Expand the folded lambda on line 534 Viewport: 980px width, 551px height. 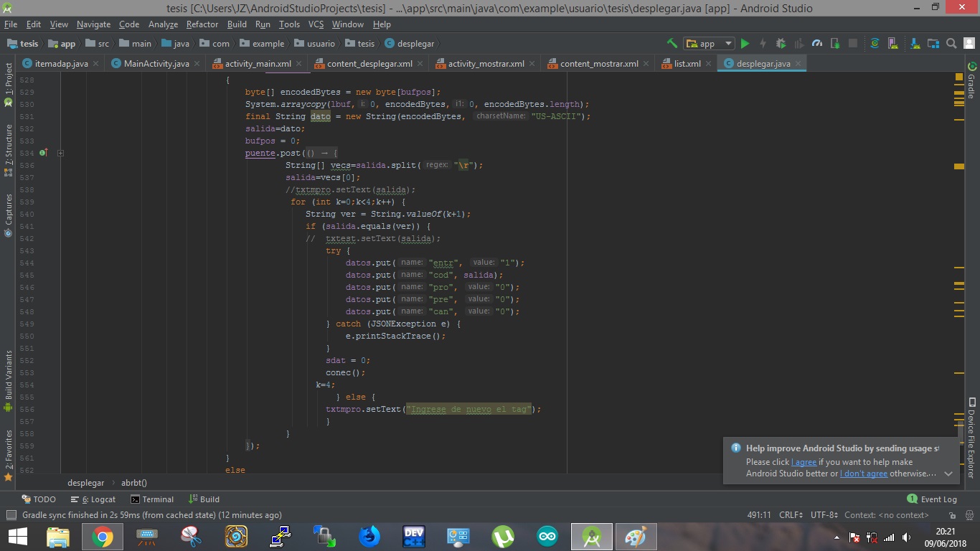61,153
